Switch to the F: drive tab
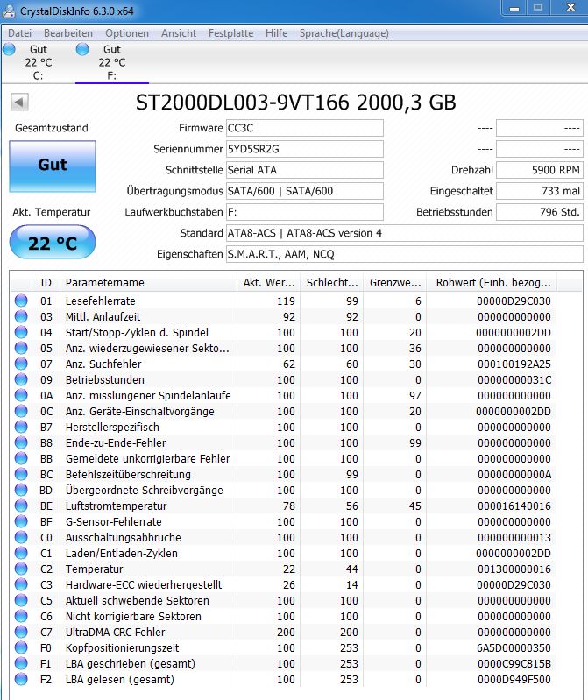The image size is (588, 700). (x=111, y=62)
